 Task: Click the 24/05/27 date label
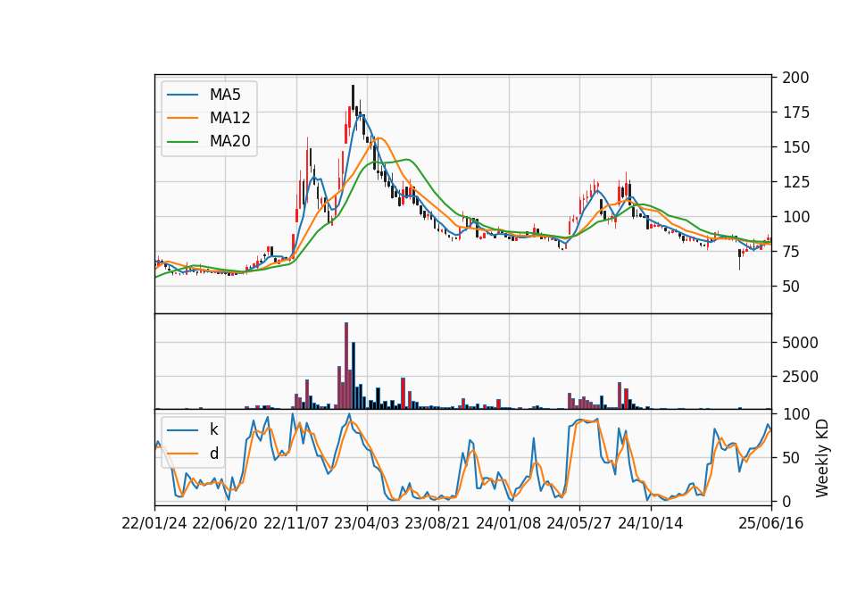(579, 523)
